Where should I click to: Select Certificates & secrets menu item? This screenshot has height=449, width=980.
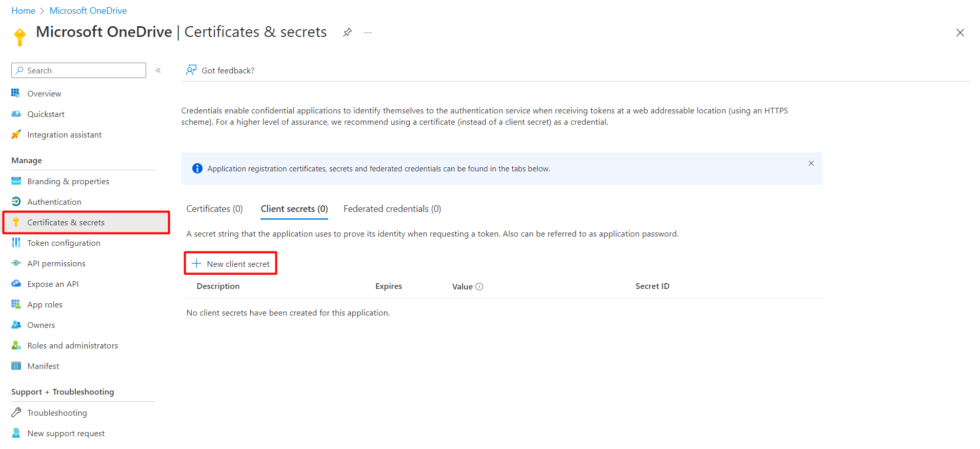pos(86,222)
